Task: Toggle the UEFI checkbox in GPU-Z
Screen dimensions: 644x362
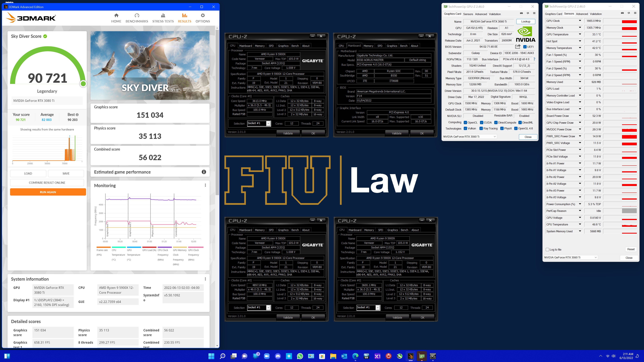Action: 525,47
